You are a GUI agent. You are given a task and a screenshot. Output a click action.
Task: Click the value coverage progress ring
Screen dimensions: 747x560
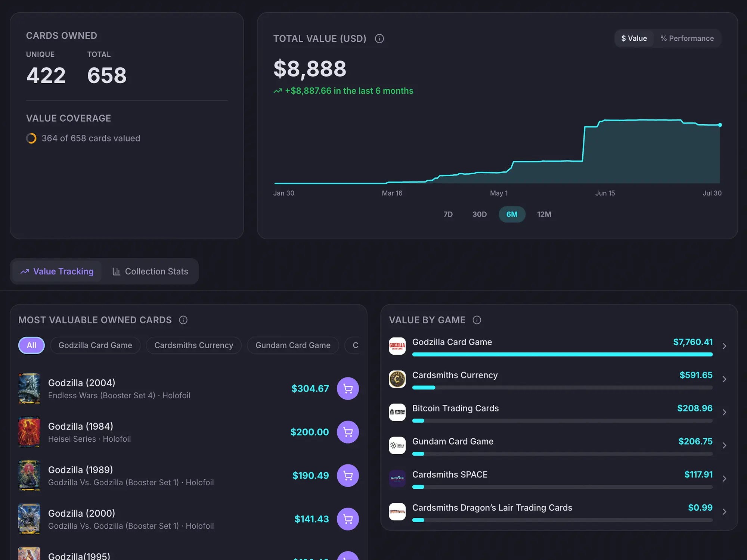pos(31,139)
